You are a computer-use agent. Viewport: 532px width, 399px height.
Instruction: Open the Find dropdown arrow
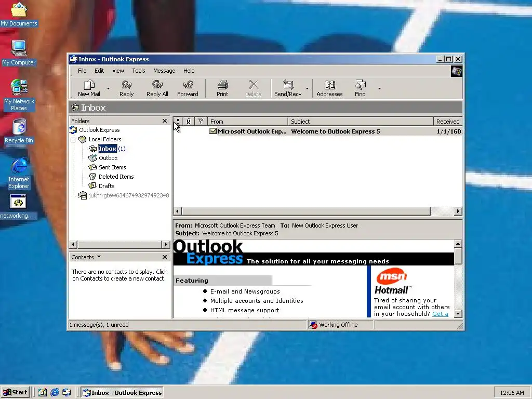point(379,88)
